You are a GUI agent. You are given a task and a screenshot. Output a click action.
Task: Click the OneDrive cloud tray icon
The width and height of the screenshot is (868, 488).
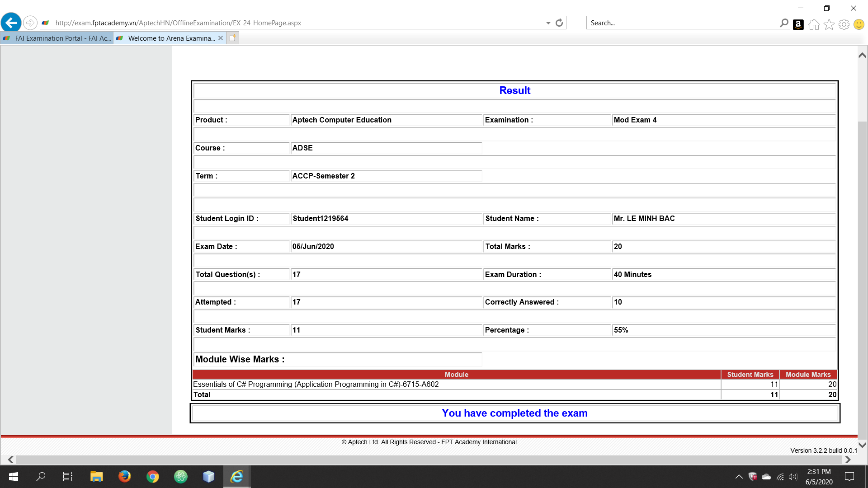[x=766, y=477]
